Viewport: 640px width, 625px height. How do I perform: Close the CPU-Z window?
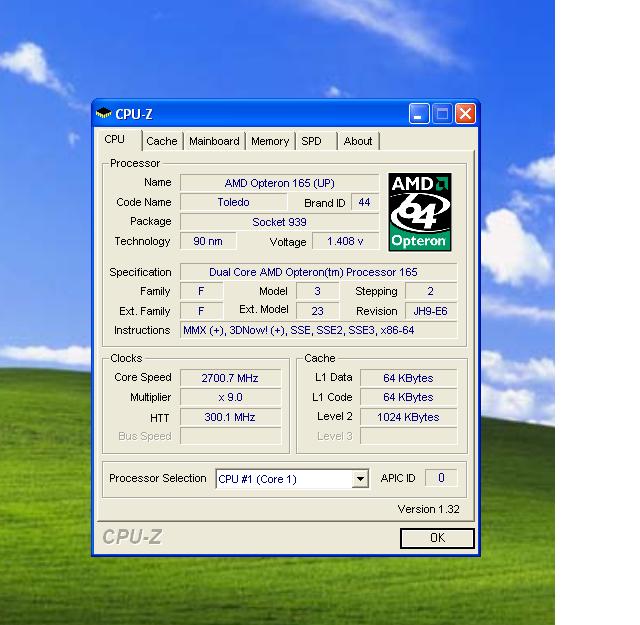pyautogui.click(x=465, y=113)
